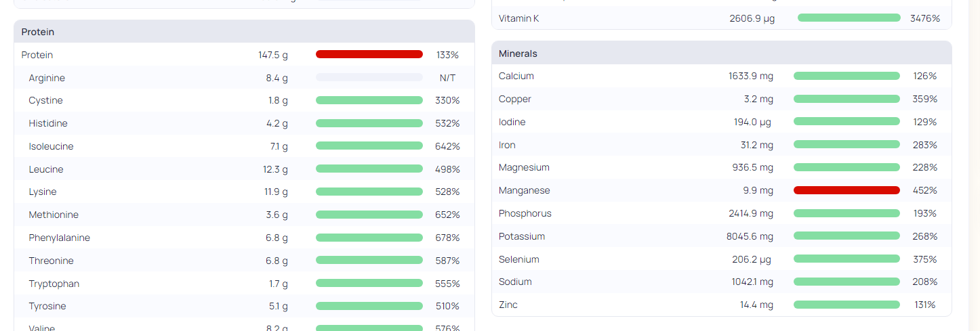Click the Vitamin K 3476% bar

tap(849, 18)
